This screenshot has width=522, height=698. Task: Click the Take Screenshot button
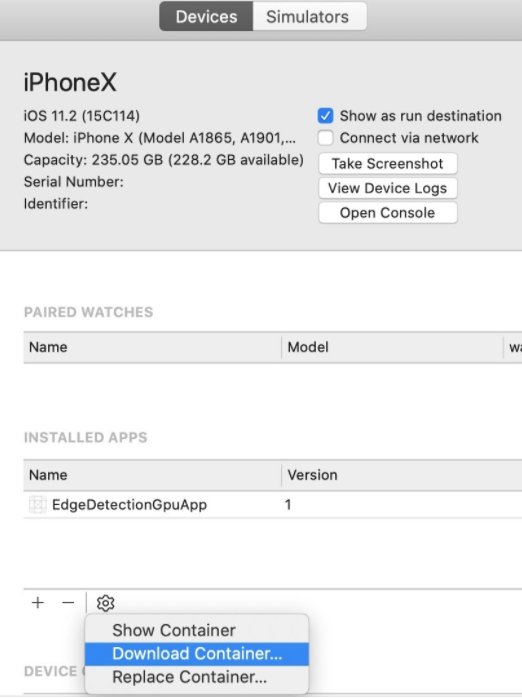click(x=388, y=164)
